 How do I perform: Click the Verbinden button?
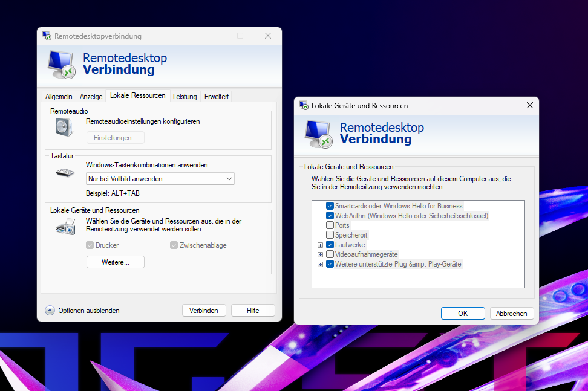point(204,311)
